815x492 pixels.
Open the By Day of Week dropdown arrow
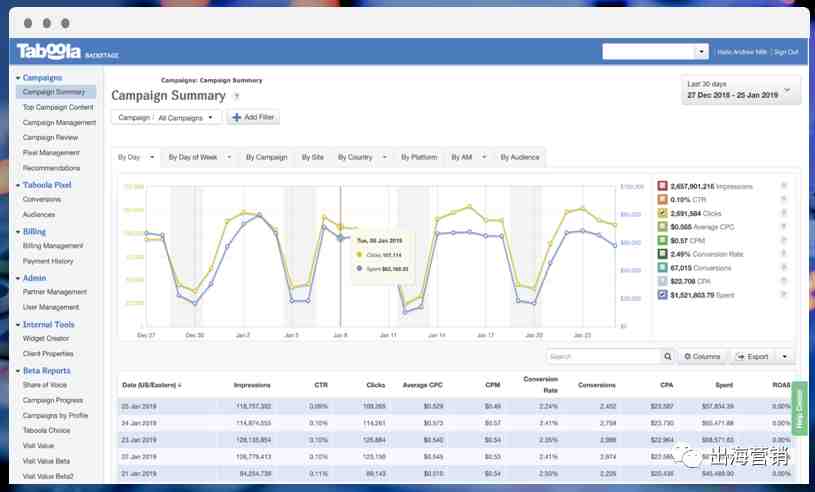pos(229,157)
